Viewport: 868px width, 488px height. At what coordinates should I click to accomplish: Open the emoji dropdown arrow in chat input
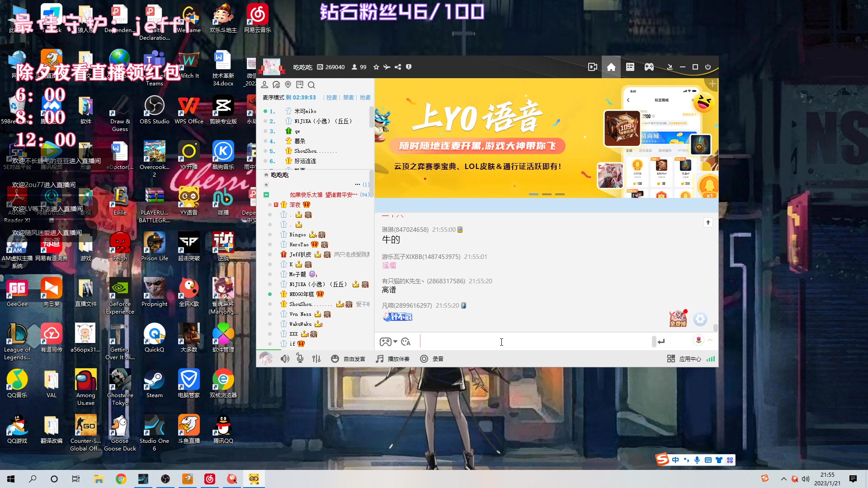[x=396, y=342]
